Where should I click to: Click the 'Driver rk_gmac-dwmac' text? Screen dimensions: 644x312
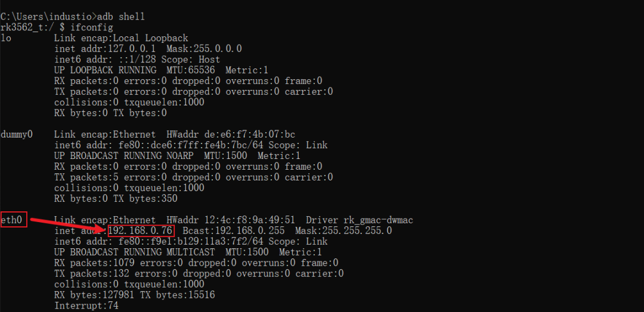click(x=360, y=220)
